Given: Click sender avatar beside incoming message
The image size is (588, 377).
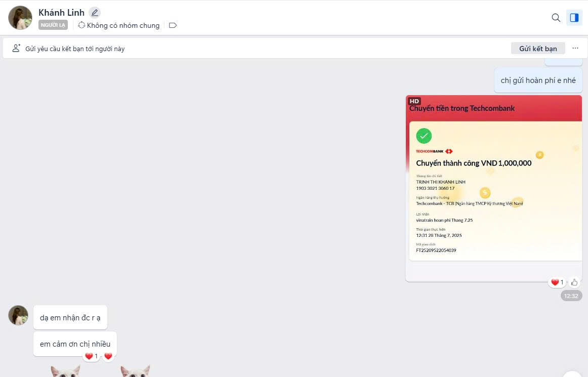Looking at the screenshot, I should coord(18,315).
